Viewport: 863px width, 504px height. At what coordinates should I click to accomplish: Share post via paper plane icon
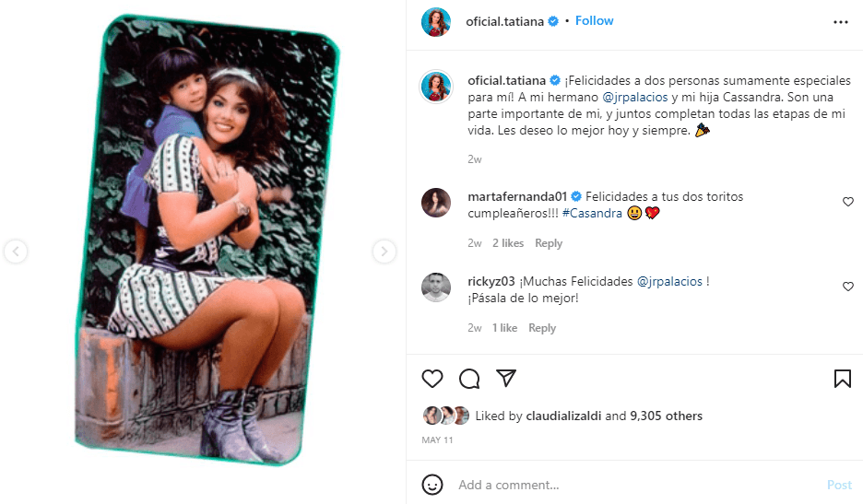pos(505,379)
